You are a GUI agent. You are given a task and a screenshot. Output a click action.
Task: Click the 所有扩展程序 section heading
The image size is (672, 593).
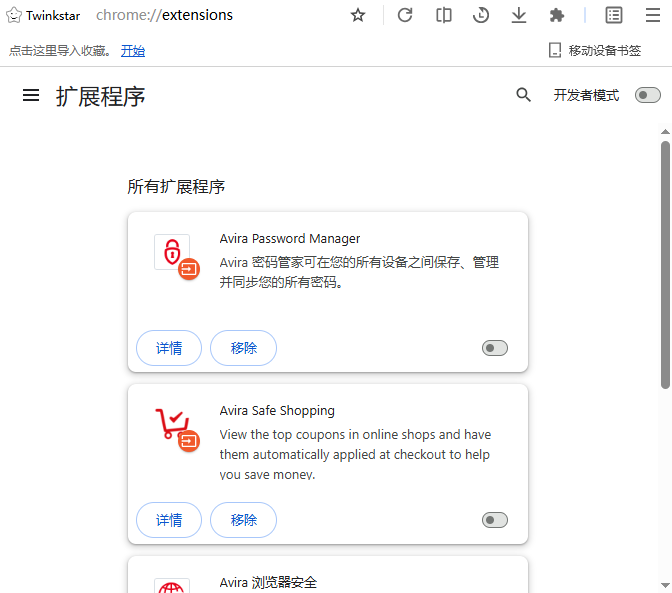176,186
